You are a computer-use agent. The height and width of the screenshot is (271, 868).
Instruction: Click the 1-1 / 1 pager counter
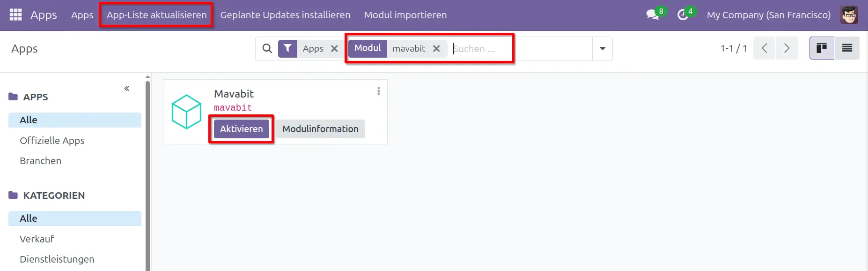pyautogui.click(x=734, y=48)
